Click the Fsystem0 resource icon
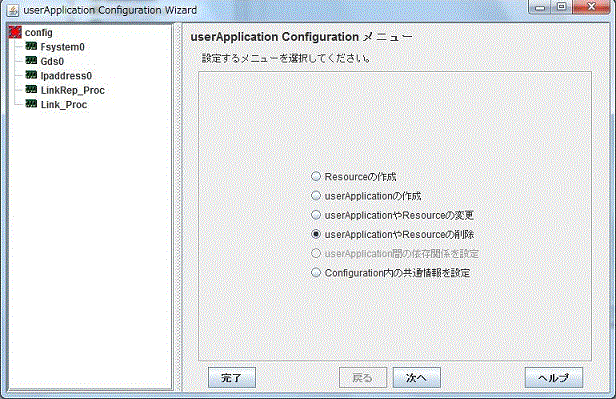Image resolution: width=616 pixels, height=399 pixels. [31, 46]
